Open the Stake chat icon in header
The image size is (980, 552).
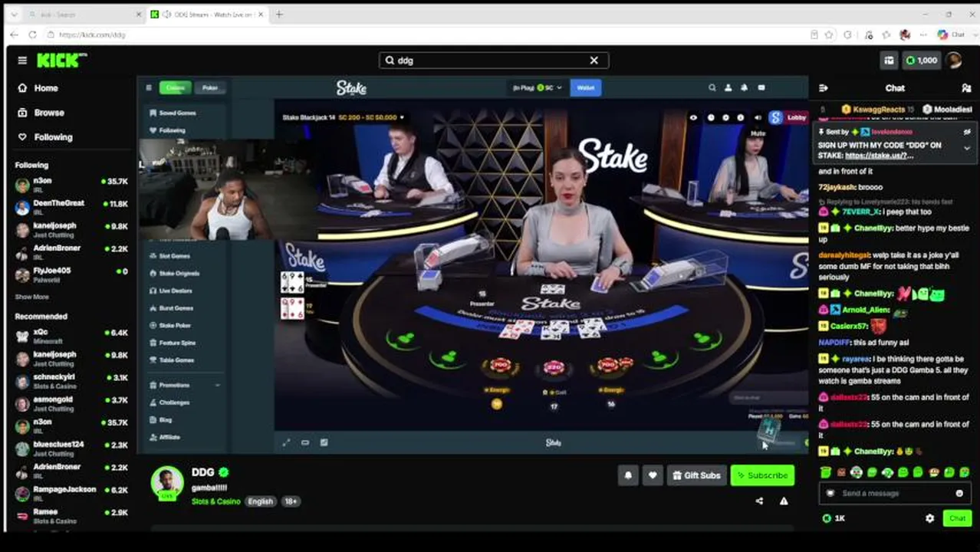(761, 87)
